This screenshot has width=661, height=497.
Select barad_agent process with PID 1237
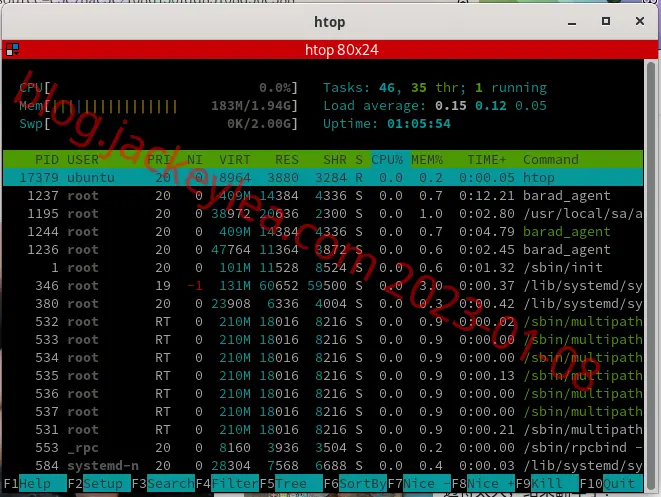tap(323, 196)
